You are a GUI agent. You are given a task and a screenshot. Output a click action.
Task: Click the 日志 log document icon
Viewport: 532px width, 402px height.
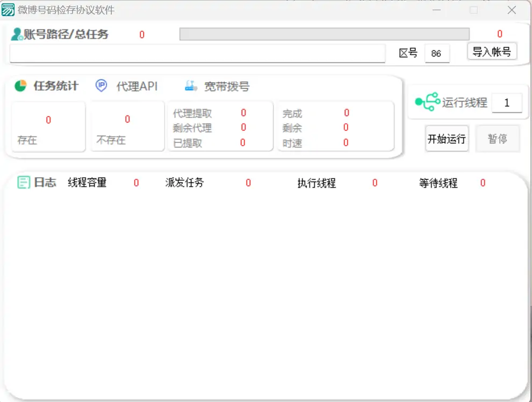24,182
